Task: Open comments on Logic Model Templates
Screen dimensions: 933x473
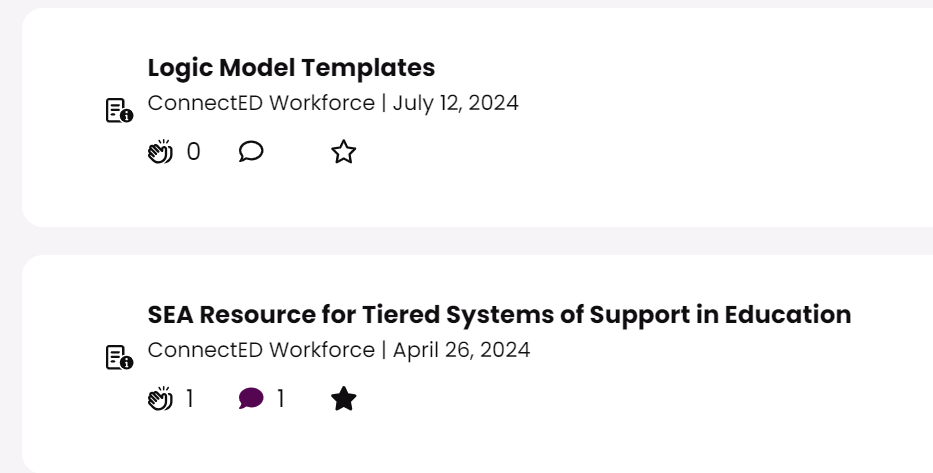Action: [251, 152]
